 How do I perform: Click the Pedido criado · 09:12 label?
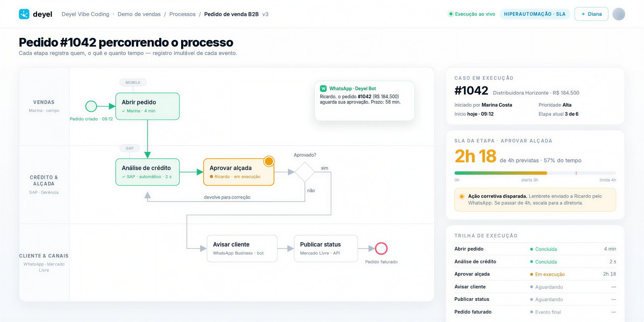(x=91, y=119)
